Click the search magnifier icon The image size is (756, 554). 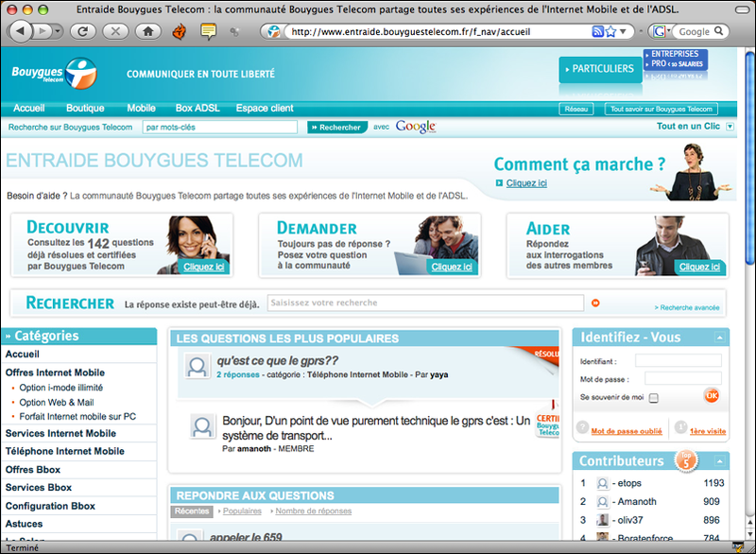719,31
